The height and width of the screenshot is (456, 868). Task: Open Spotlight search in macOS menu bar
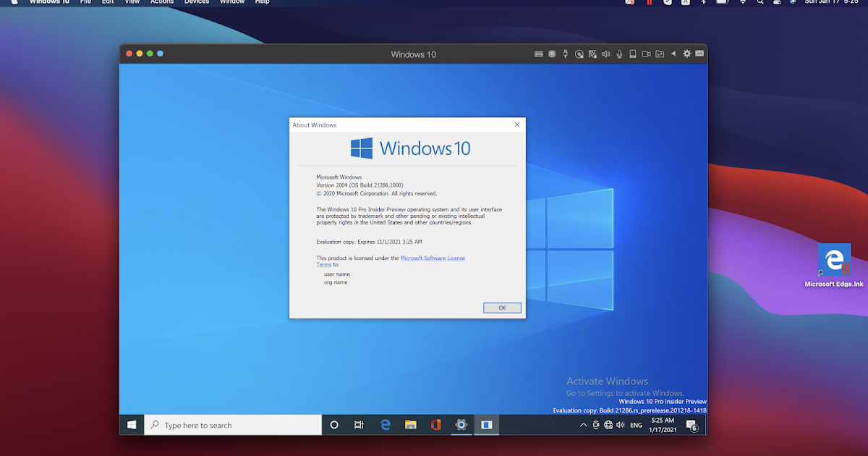pos(760,2)
